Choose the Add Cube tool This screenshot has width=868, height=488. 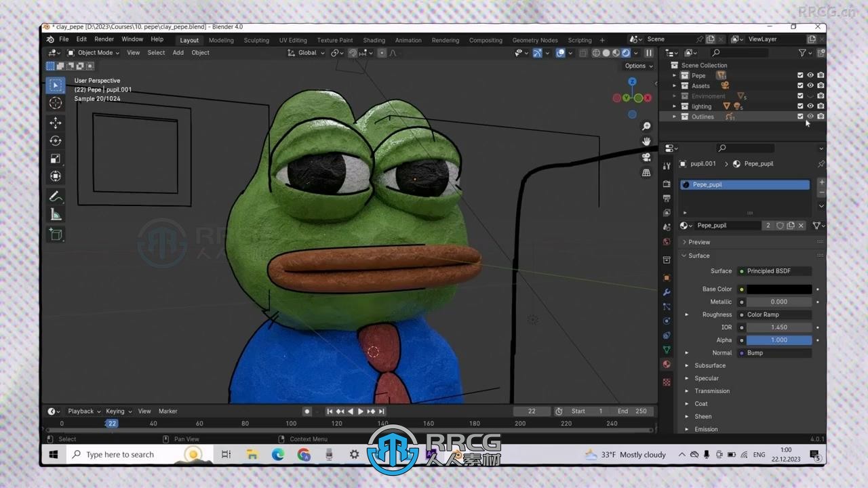click(x=56, y=235)
